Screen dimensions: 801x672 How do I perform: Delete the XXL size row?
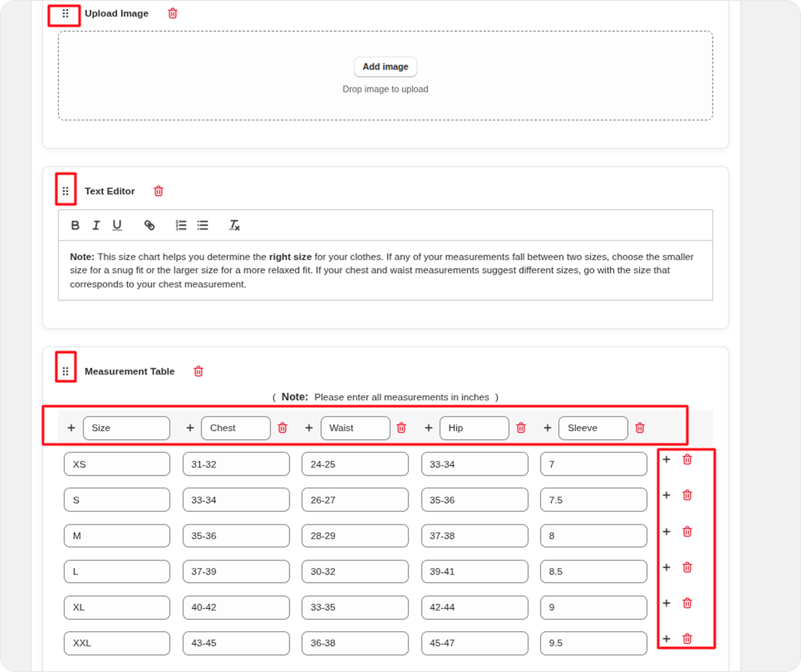tap(687, 639)
